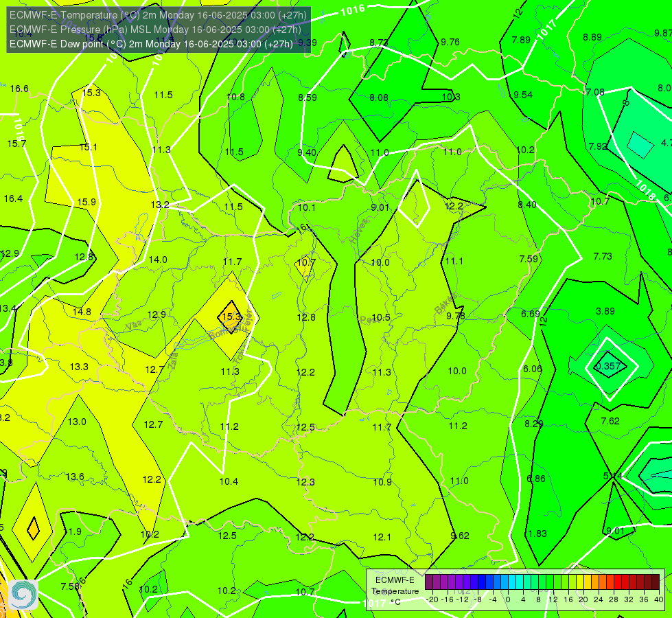Click the 14.8 dew point value
672x618 pixels.
pos(82,312)
